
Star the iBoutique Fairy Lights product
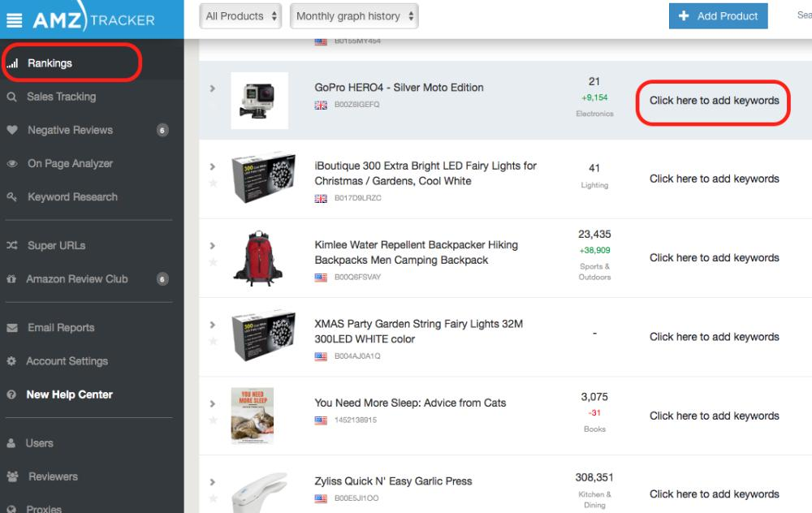(x=212, y=183)
